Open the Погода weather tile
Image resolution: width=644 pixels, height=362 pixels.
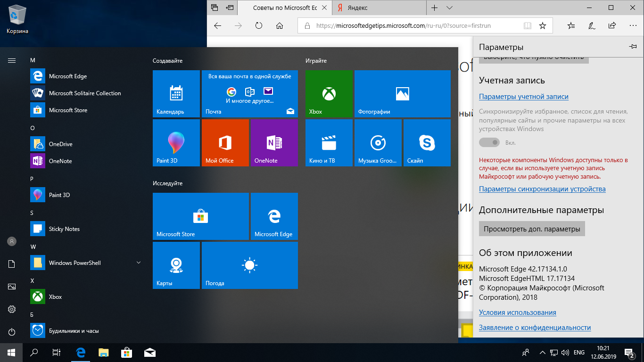pos(250,265)
